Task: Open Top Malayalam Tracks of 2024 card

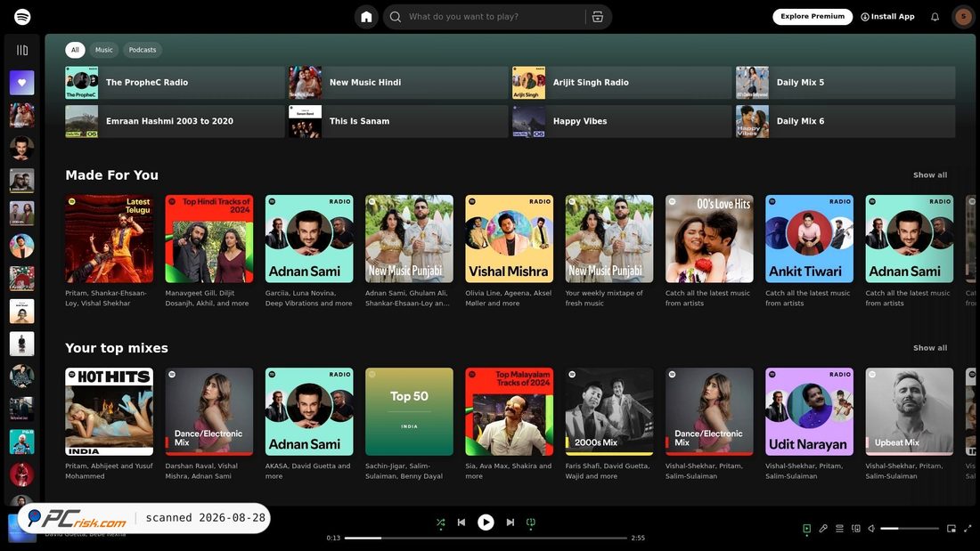Action: pos(510,411)
